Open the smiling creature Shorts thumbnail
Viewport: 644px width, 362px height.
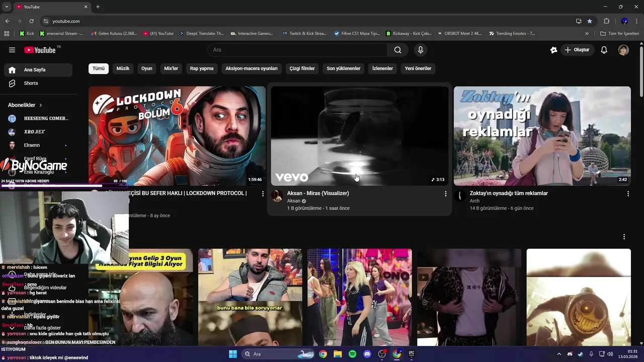coord(578,297)
